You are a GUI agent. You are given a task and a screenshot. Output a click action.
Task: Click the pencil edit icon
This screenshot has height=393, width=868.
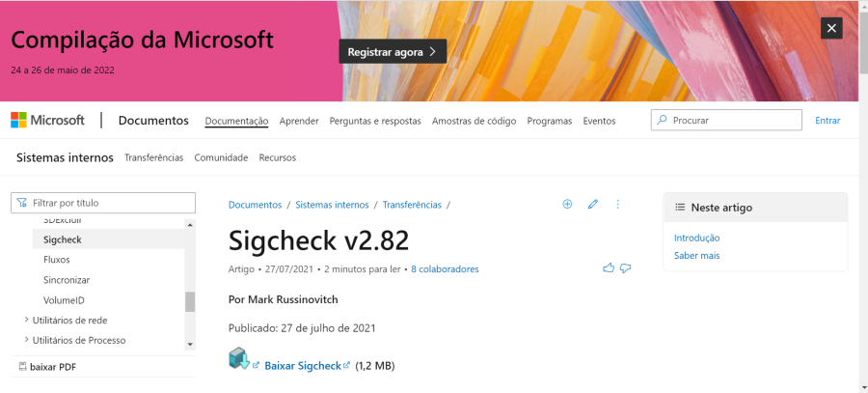(593, 205)
